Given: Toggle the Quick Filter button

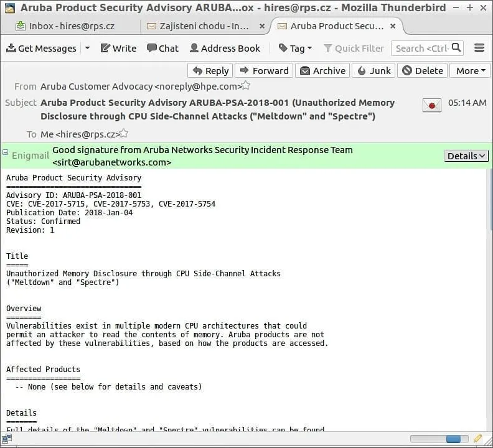Looking at the screenshot, I should click(354, 49).
